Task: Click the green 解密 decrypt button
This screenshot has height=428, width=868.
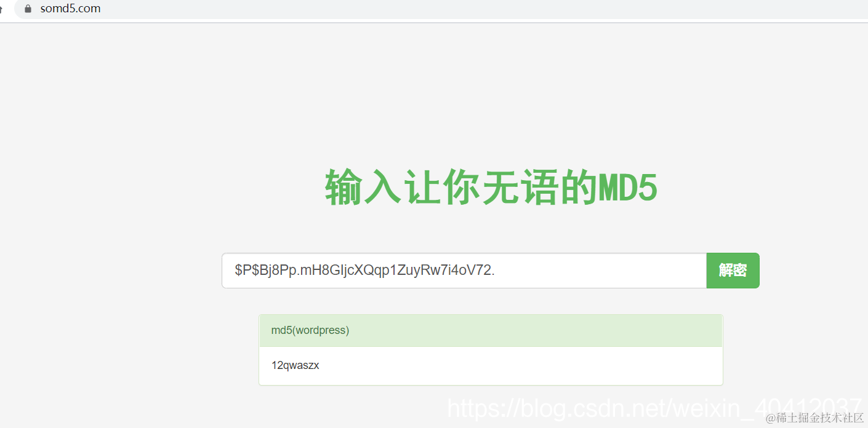Action: click(733, 271)
